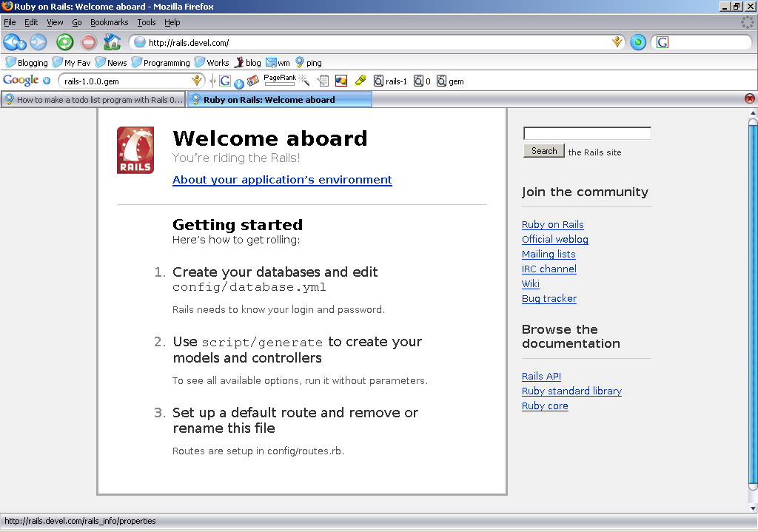
Task: Close the current tab with red X
Action: pyautogui.click(x=749, y=98)
